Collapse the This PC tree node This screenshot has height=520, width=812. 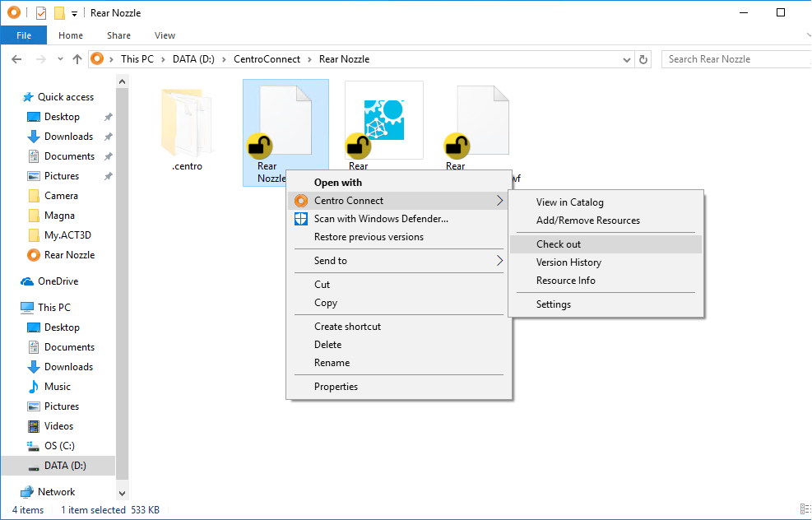tap(10, 308)
